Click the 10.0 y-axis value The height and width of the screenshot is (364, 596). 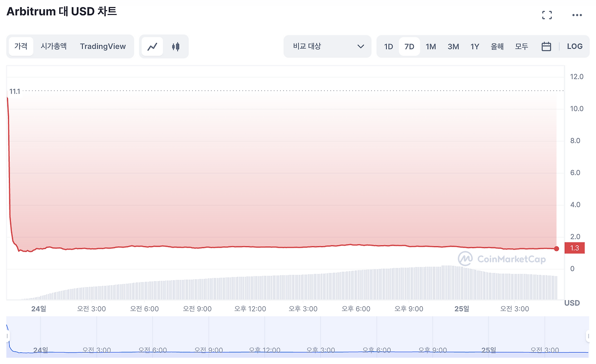[x=576, y=109]
